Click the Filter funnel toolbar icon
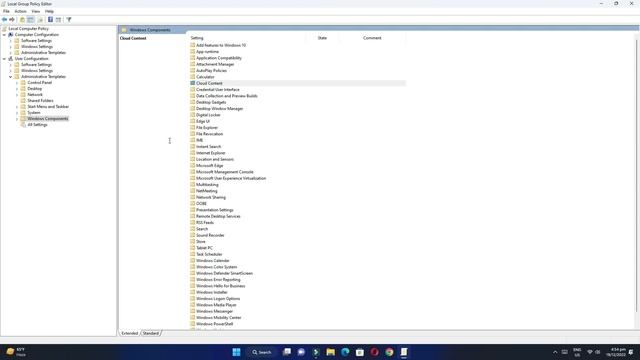 pyautogui.click(x=69, y=20)
